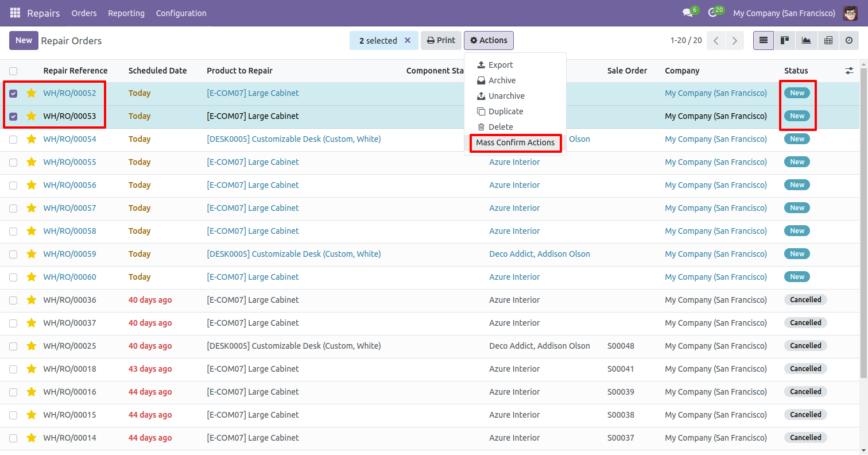
Task: Clear selection with the X icon
Action: tap(408, 40)
